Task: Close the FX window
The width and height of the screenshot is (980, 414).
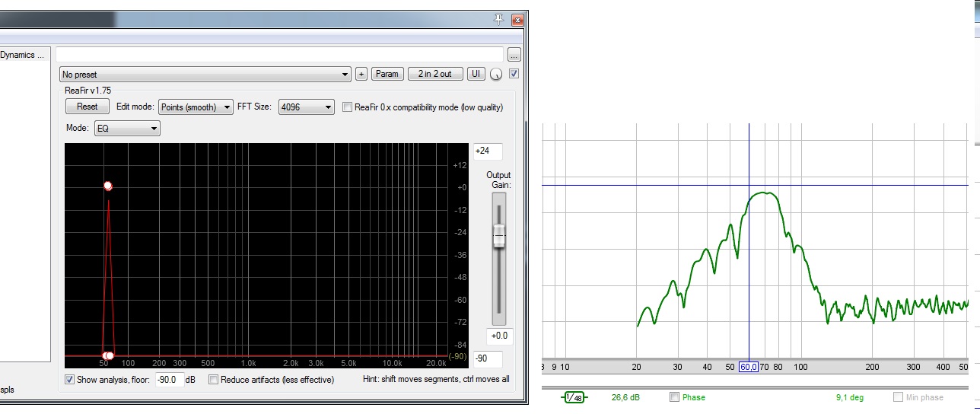Action: pos(517,19)
